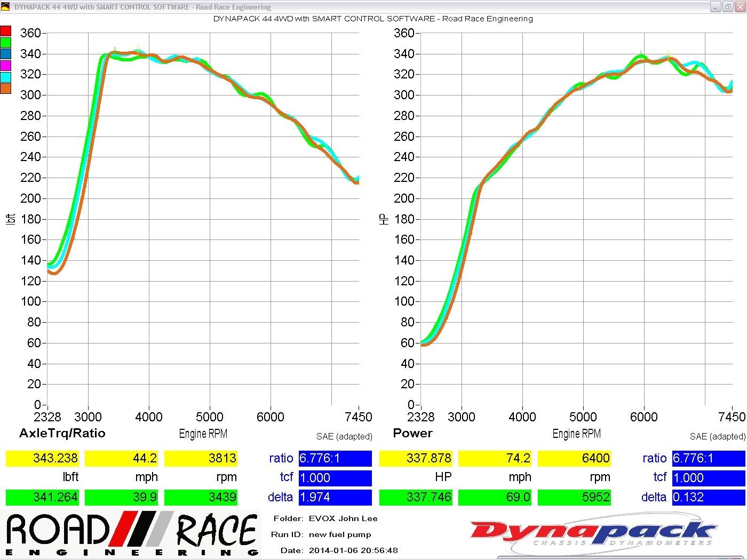
Task: Click the Road Race Engineering logo
Action: pos(131,534)
